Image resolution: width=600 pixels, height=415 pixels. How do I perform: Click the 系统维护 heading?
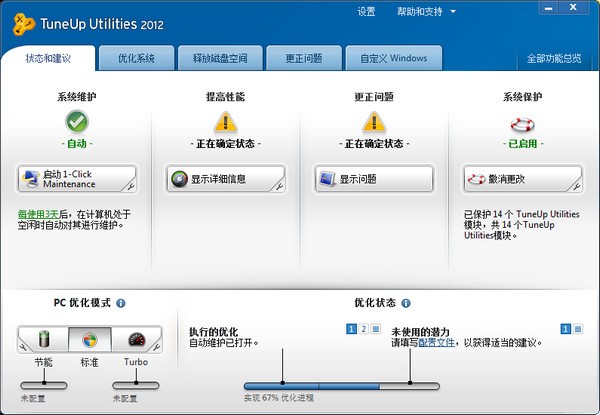coord(77,97)
